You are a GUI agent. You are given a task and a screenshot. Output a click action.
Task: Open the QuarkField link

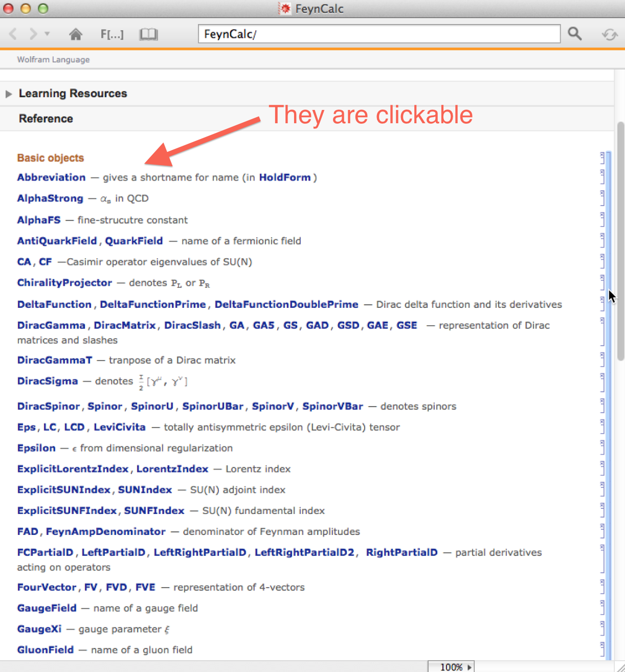pos(134,241)
